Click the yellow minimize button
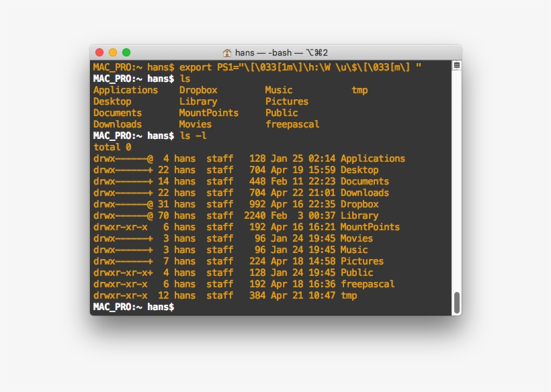 click(114, 51)
